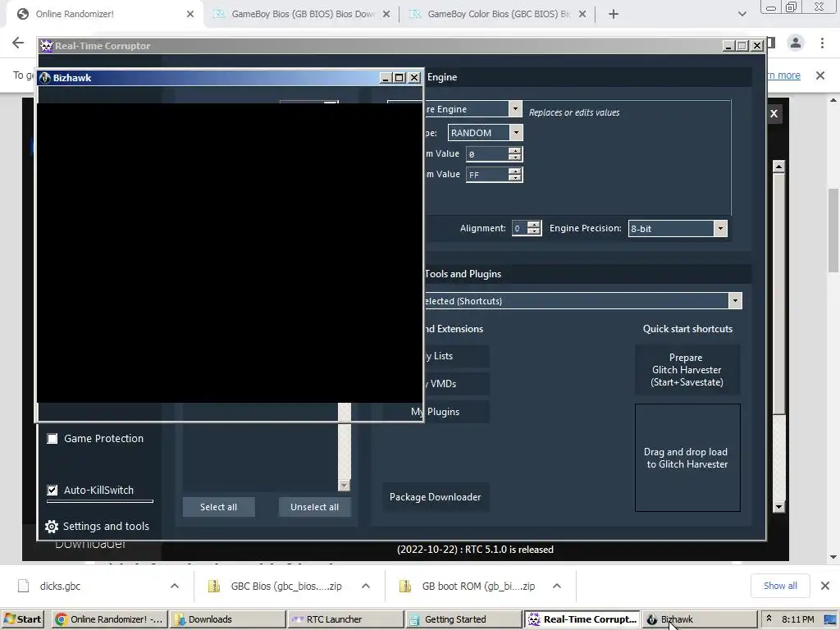This screenshot has width=840, height=630.
Task: Click the RTC panel scrollbar up arrow
Action: point(779,167)
